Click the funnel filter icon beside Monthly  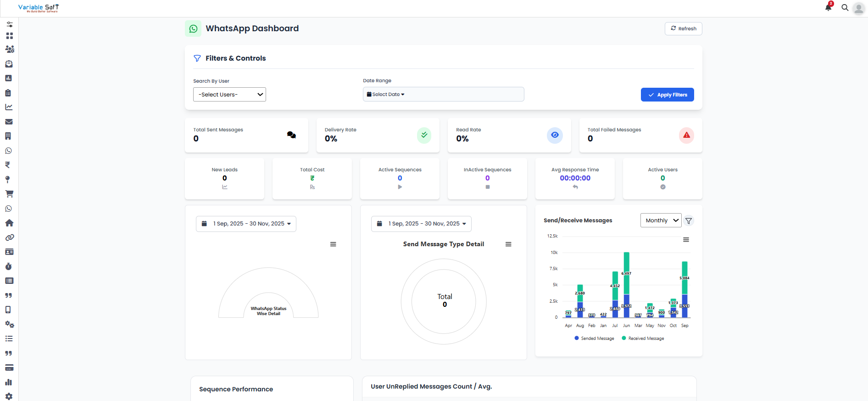coord(689,221)
